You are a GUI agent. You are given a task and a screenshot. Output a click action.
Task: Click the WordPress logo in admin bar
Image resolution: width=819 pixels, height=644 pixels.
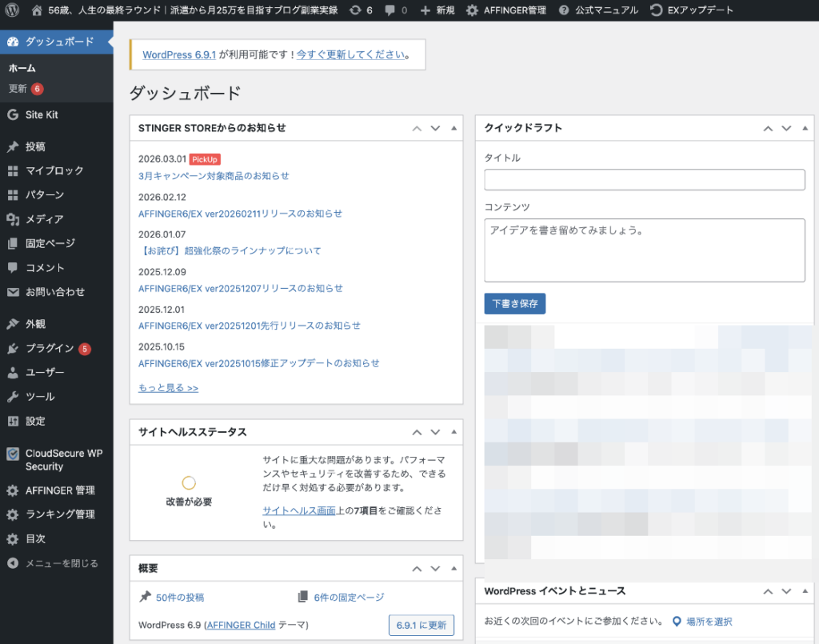11,10
